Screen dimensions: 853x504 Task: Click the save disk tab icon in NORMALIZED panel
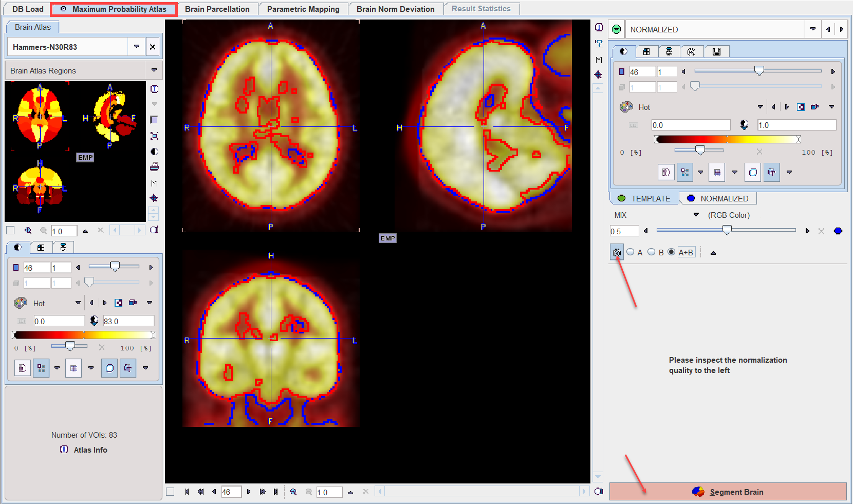(x=716, y=51)
